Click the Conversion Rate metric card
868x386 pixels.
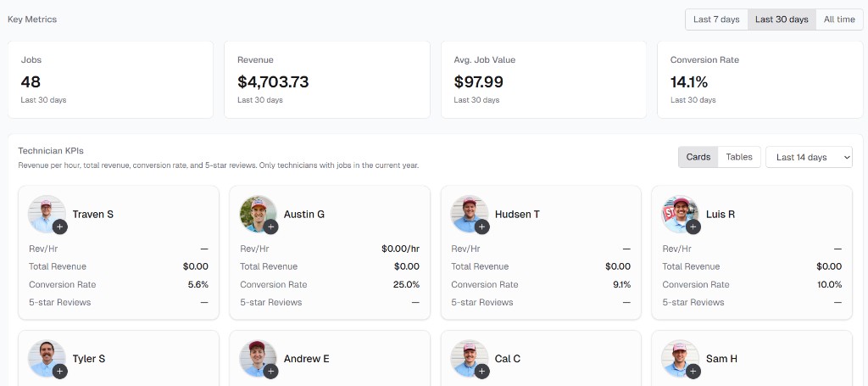[x=760, y=81]
